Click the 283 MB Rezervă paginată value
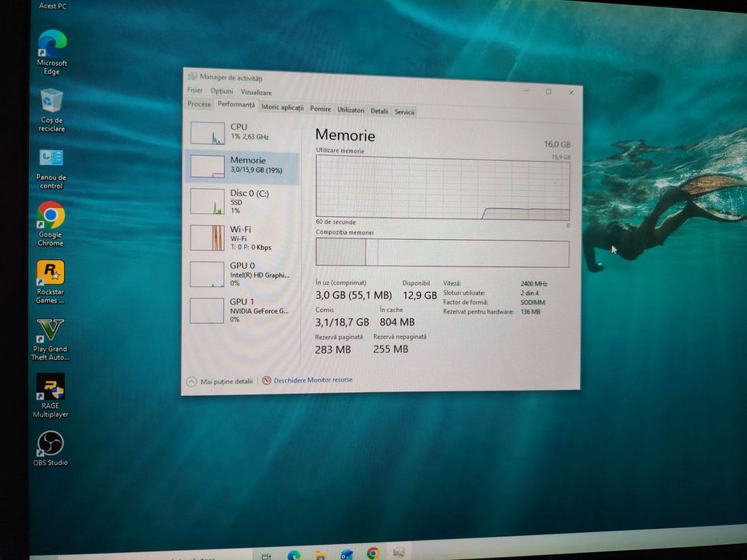Image resolution: width=747 pixels, height=560 pixels. point(332,350)
